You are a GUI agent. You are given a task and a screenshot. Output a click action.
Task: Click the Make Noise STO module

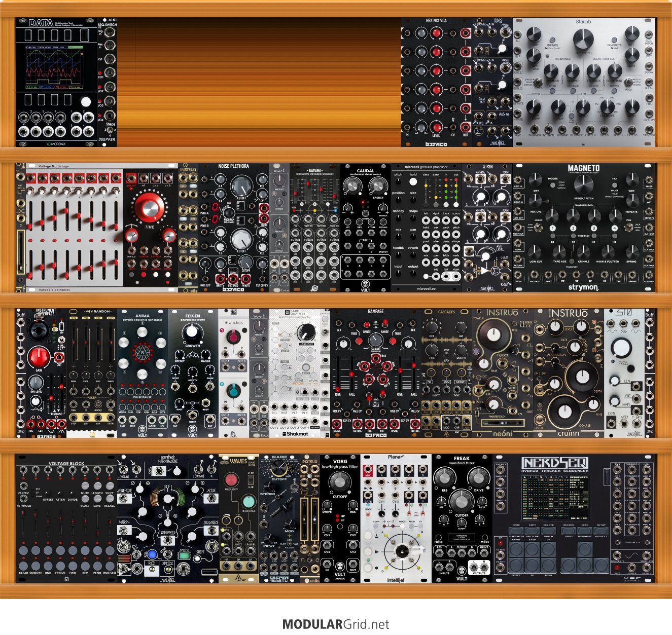click(624, 373)
